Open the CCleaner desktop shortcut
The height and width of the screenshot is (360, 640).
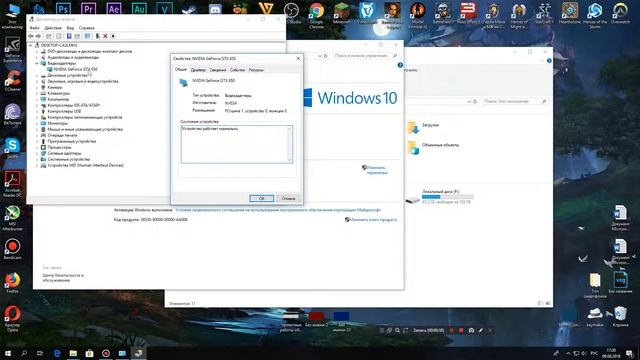tap(13, 80)
